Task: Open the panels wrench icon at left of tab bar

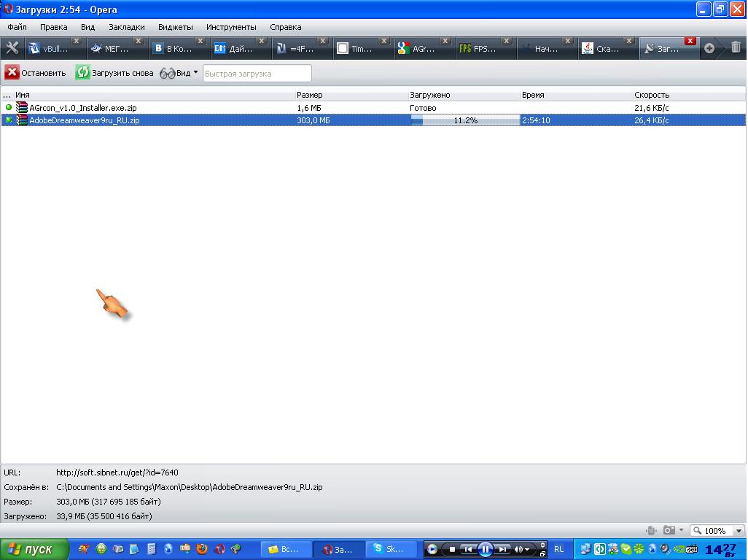Action: (x=12, y=48)
